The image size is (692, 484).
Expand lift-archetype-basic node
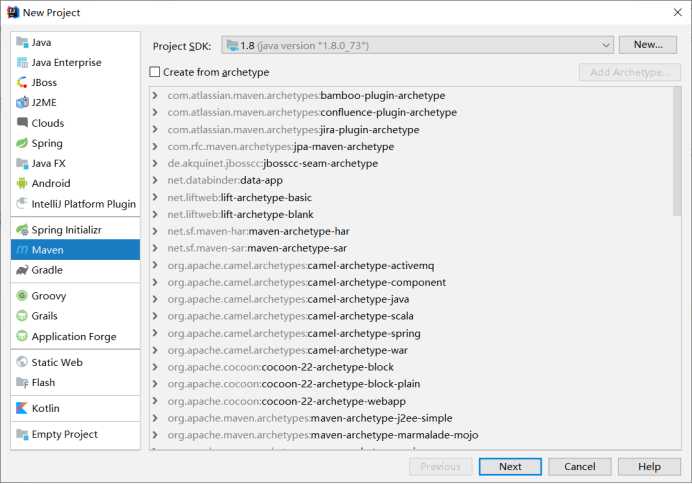[155, 197]
